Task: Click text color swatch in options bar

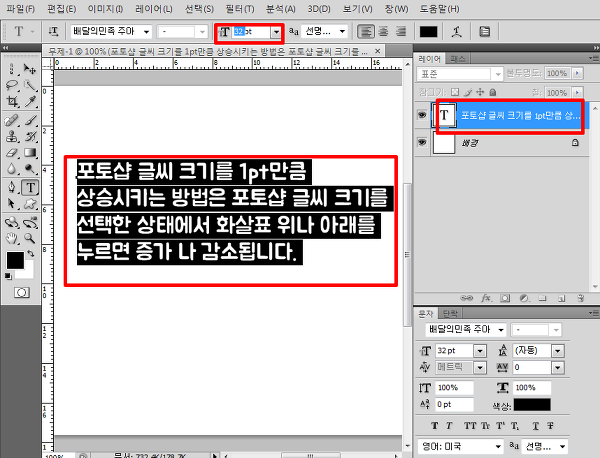Action: pyautogui.click(x=429, y=32)
